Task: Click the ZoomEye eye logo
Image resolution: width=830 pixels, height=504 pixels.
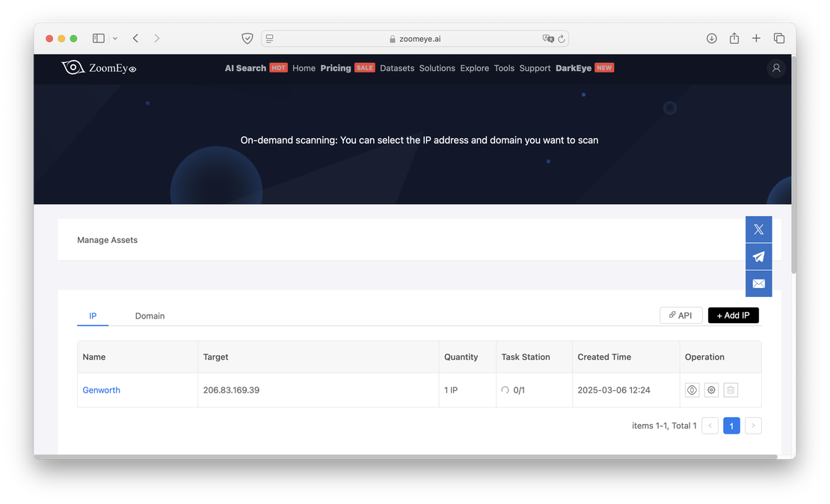Action: click(x=73, y=67)
